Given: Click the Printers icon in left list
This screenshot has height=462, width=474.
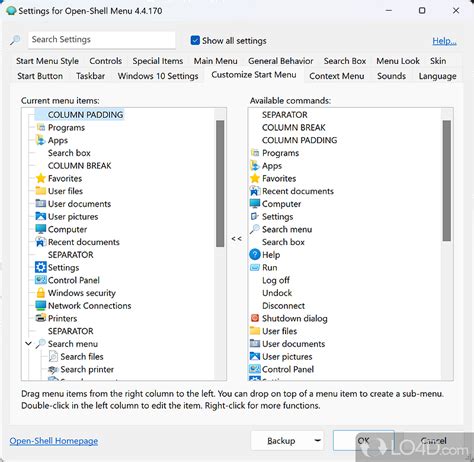Looking at the screenshot, I should (x=41, y=318).
